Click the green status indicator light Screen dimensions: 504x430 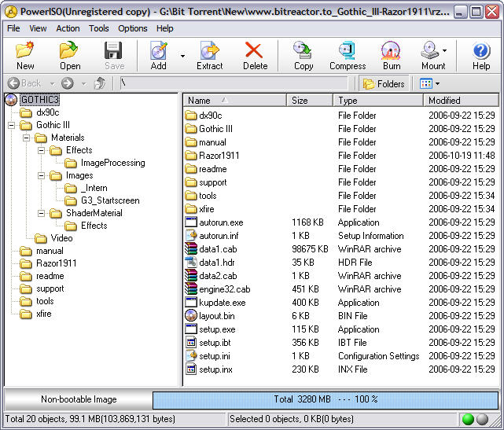click(x=468, y=419)
